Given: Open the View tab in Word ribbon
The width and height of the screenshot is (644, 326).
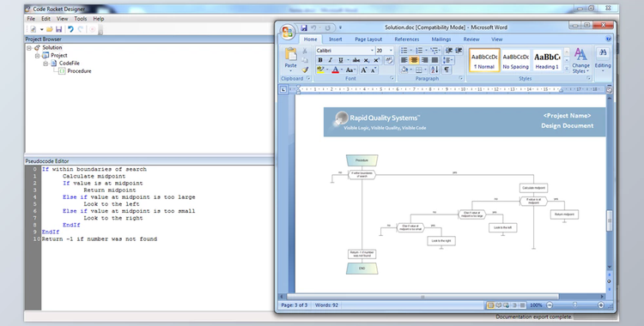Looking at the screenshot, I should click(497, 39).
